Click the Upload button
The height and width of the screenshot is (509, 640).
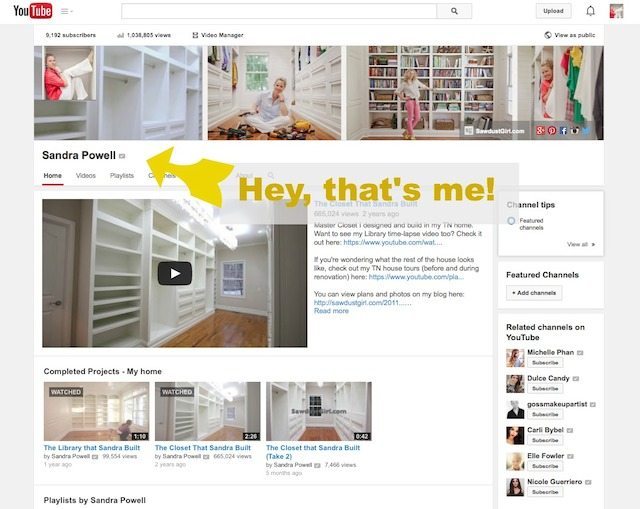pos(553,11)
